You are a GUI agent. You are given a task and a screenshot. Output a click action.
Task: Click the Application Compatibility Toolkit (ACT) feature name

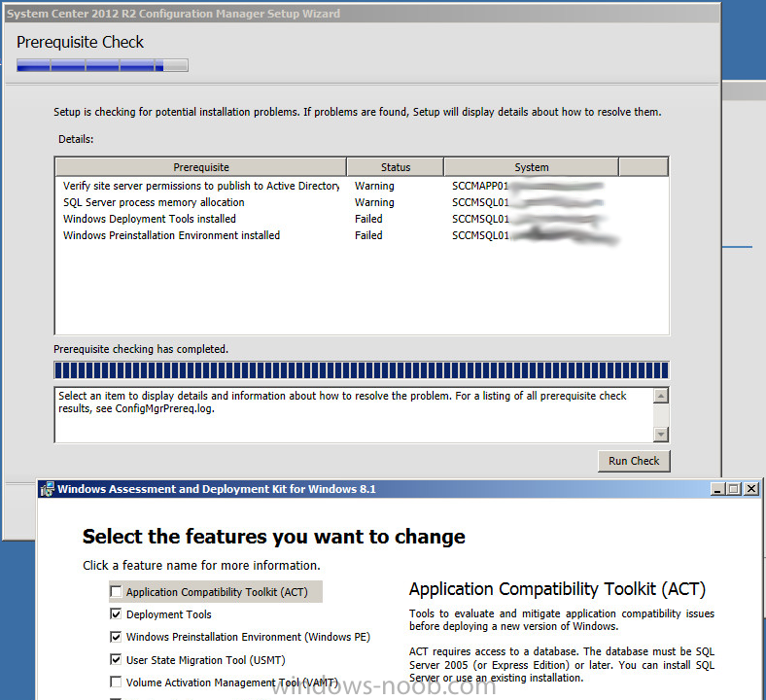[x=217, y=591]
